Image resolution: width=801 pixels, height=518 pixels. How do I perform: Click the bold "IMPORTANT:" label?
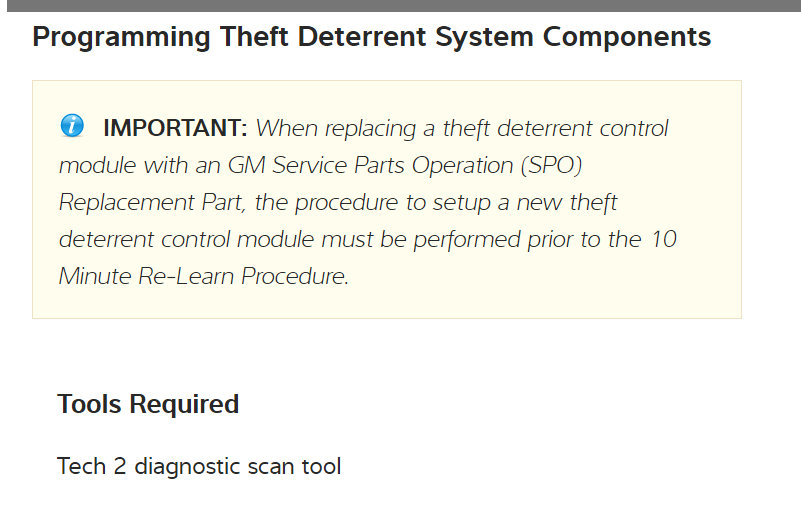(175, 128)
